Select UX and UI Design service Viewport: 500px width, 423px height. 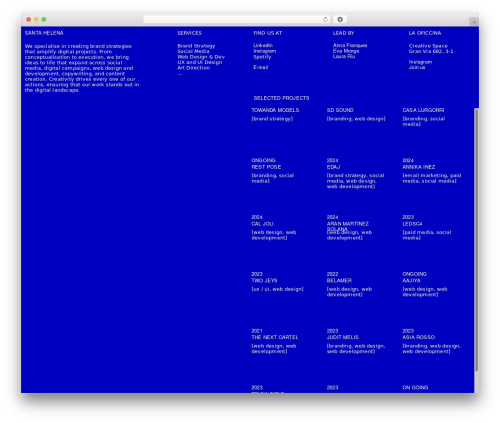200,62
